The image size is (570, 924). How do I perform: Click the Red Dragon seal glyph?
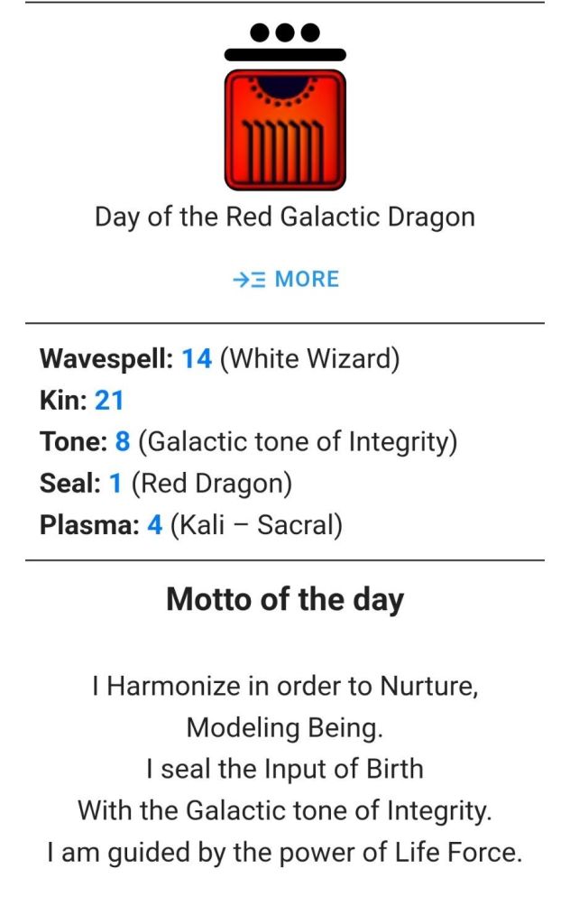coord(285,130)
